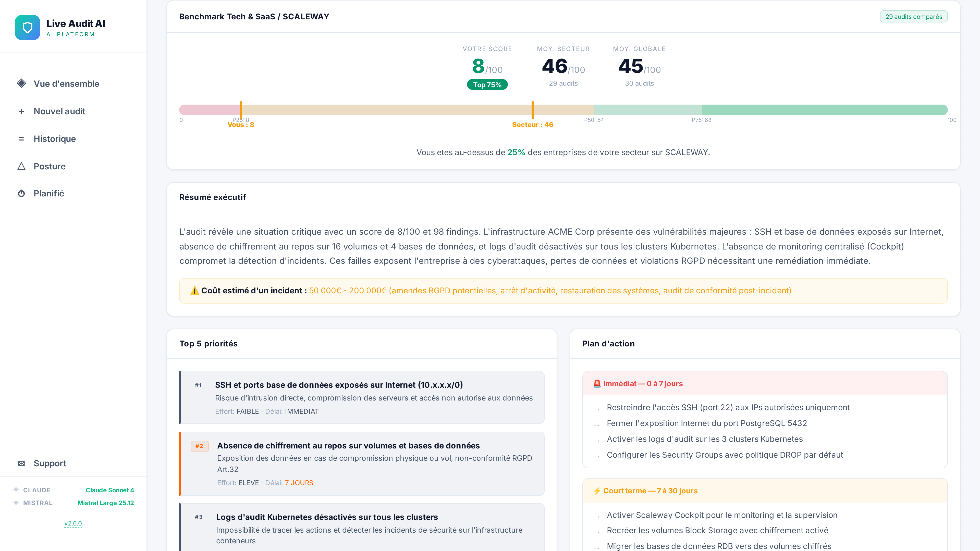
Task: Click the Vous : 8 benchmark marker
Action: (241, 110)
